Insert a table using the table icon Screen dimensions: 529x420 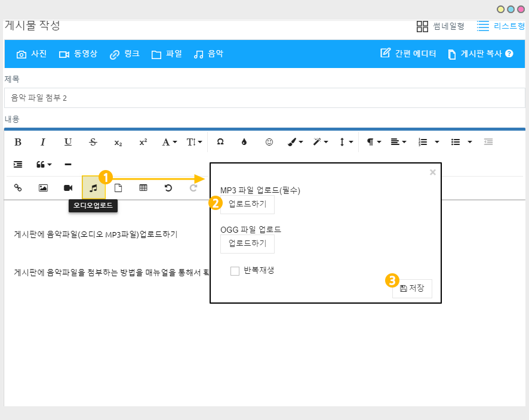pos(143,187)
